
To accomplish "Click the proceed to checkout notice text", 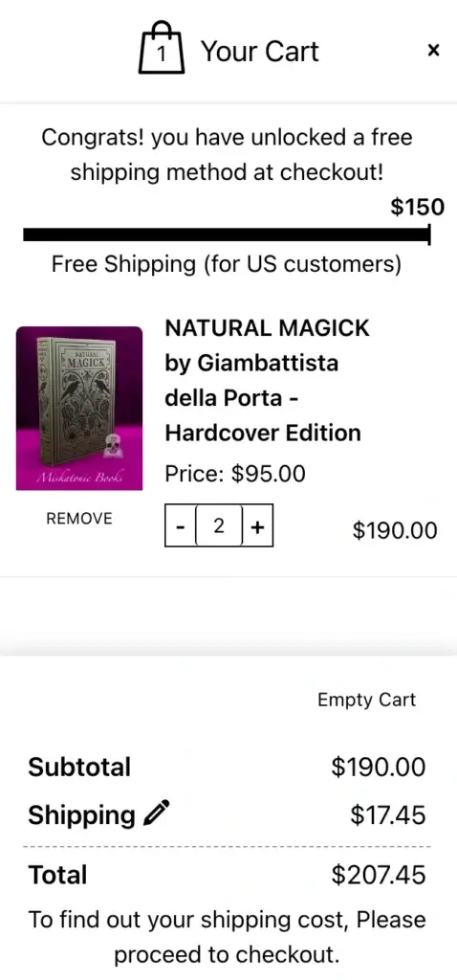I will (228, 937).
